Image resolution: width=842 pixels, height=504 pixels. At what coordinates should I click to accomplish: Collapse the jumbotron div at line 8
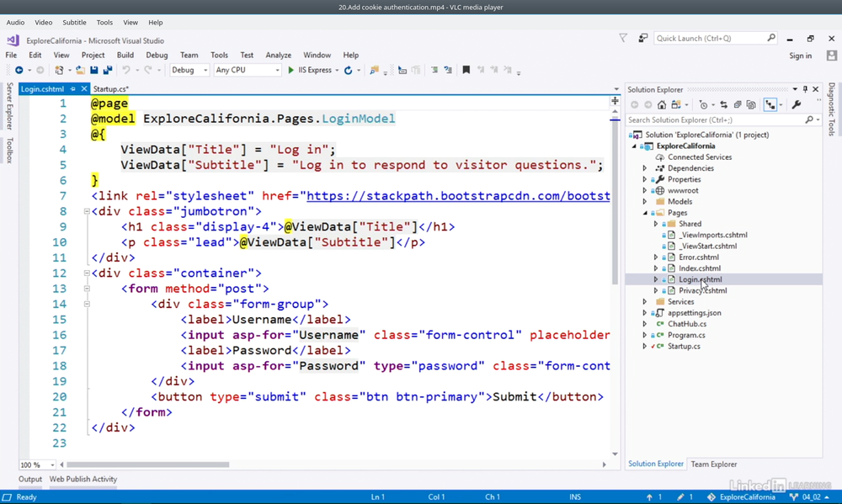[87, 211]
